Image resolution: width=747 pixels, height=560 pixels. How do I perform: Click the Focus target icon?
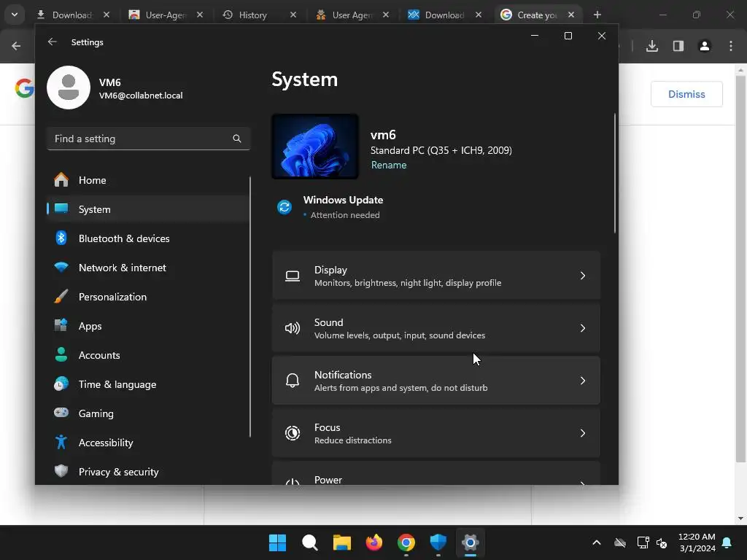click(x=293, y=433)
